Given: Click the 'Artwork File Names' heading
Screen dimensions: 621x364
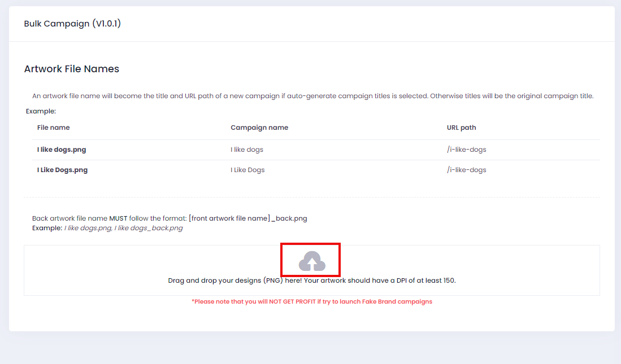Looking at the screenshot, I should coord(72,69).
